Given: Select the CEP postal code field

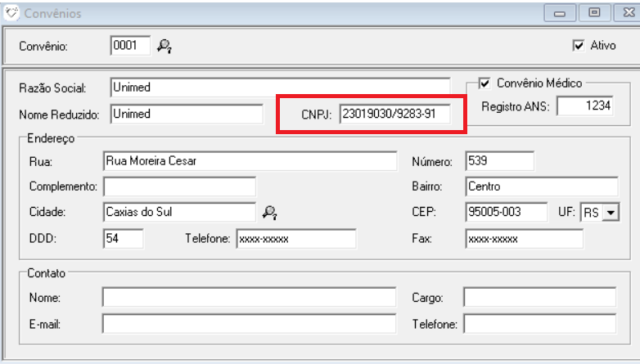Looking at the screenshot, I should tap(505, 213).
